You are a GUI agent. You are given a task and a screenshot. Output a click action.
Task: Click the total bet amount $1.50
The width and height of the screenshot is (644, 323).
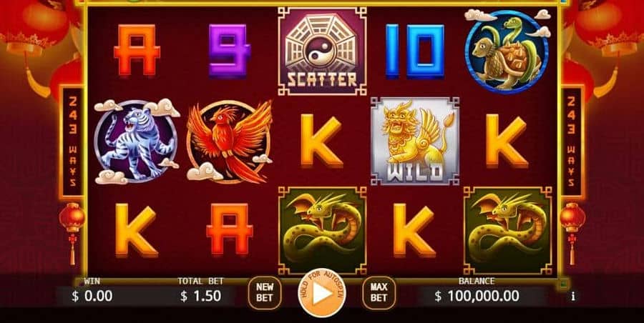201,296
